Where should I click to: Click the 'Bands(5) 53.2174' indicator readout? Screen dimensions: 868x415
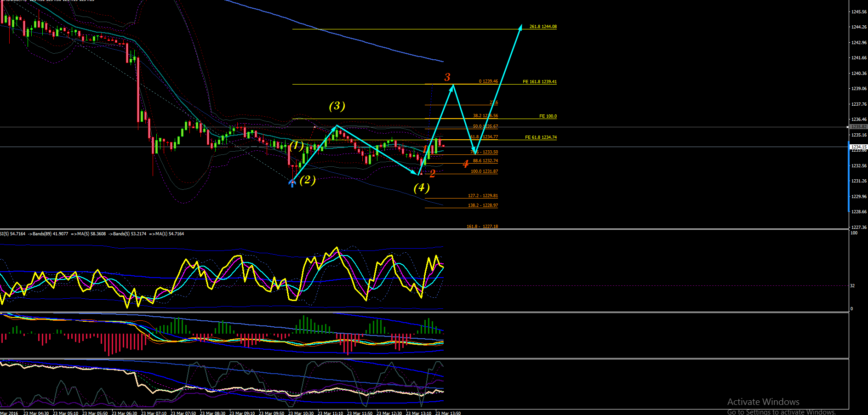point(130,234)
